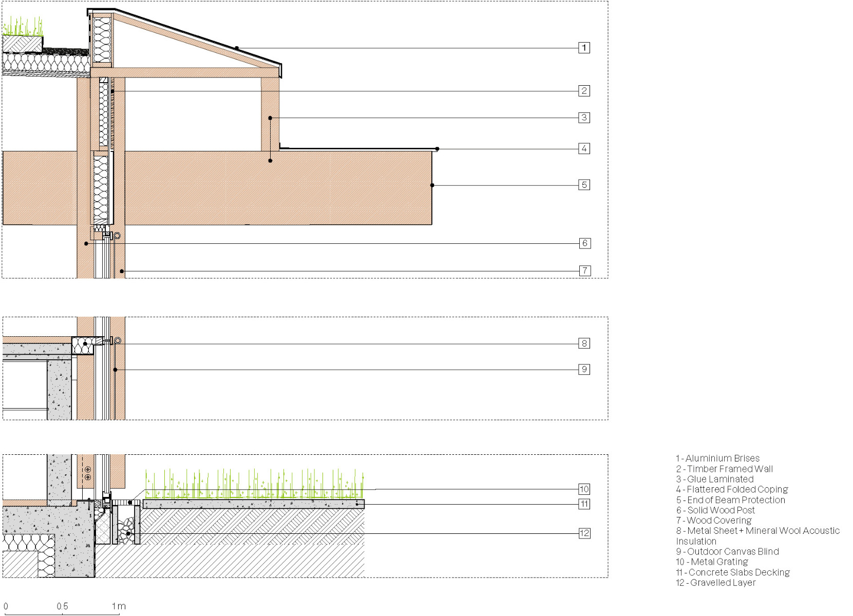
Task: Click the '1 m' scale bar label
Action: 119,606
